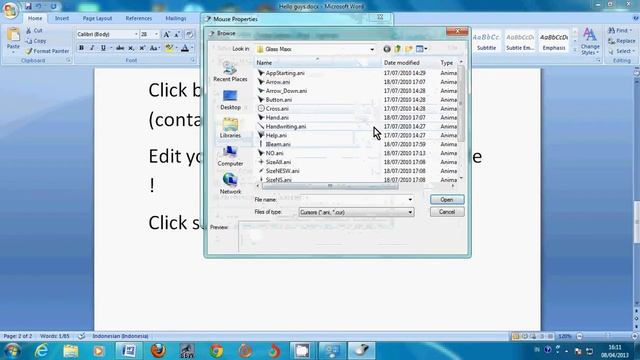Open Computer location in Browse sidebar
The height and width of the screenshot is (360, 640).
pos(230,156)
